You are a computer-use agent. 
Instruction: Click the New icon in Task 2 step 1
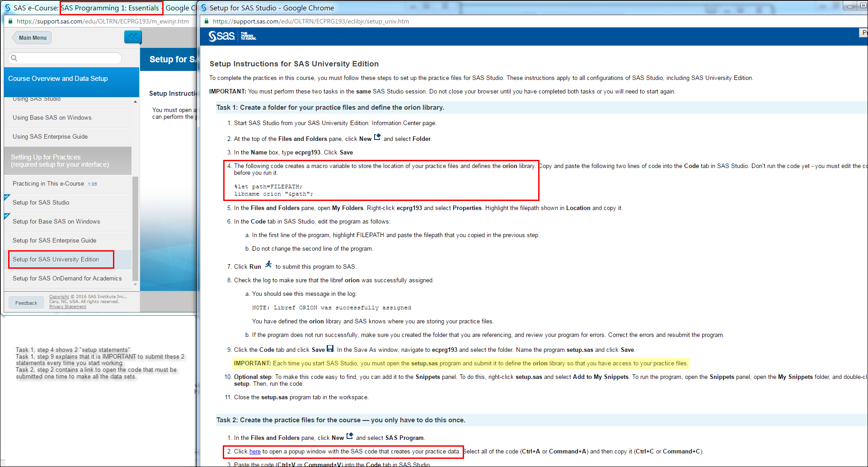[x=350, y=436]
